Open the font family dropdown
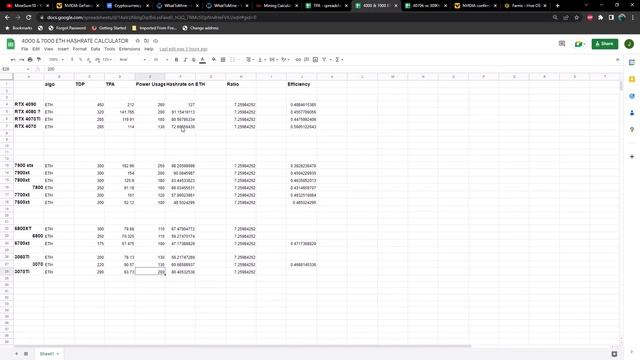This screenshot has height=360, width=640. (132, 60)
